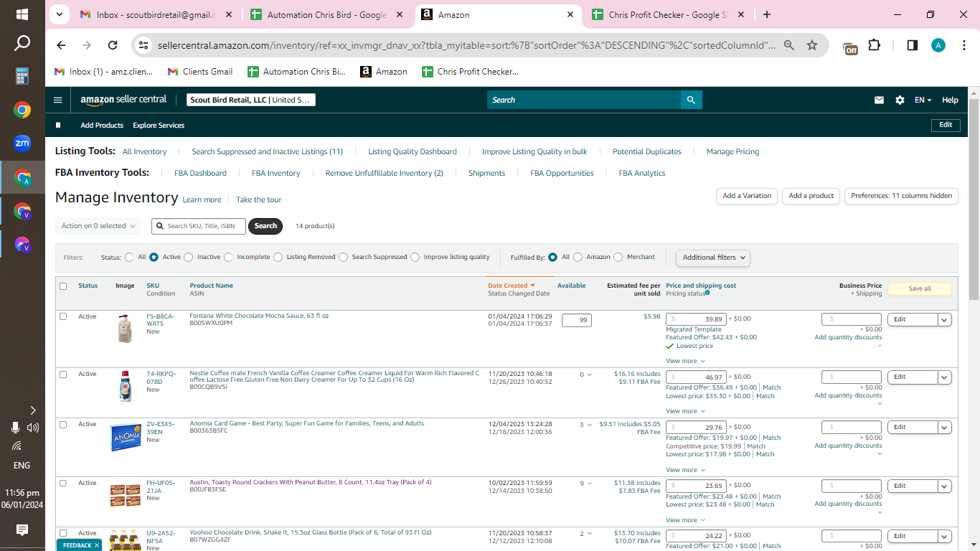The height and width of the screenshot is (551, 980).
Task: Click the Save all button
Action: 920,288
